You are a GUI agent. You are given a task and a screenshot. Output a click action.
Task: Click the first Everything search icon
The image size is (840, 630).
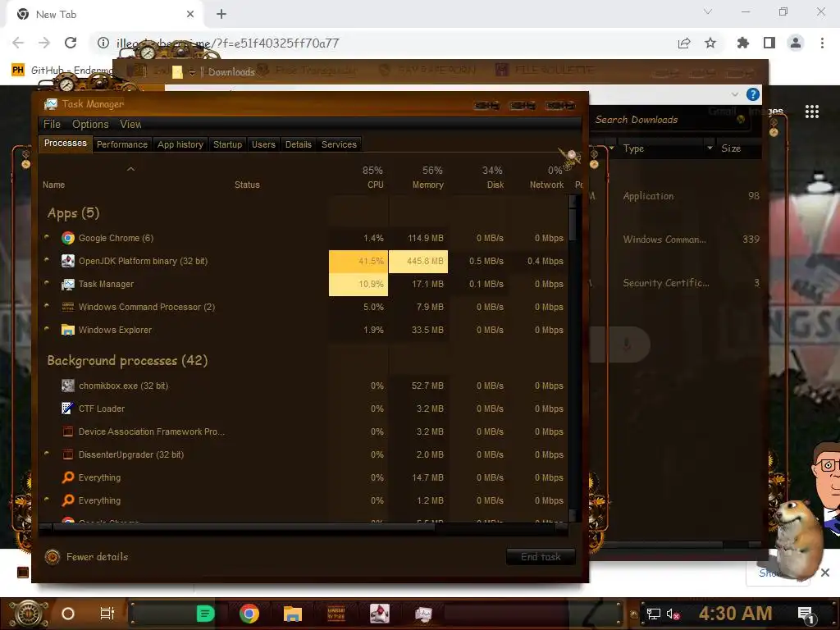click(x=68, y=477)
